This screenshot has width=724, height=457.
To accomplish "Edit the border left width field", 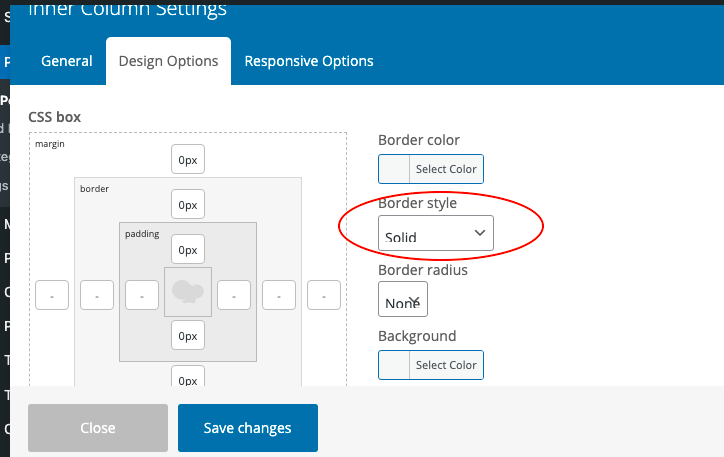I will coord(97,295).
